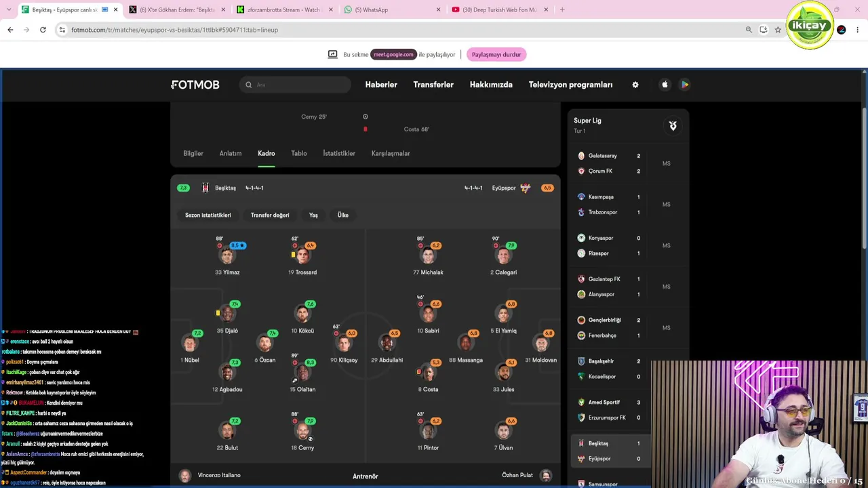Bookmark this page with the star icon

[x=778, y=30]
